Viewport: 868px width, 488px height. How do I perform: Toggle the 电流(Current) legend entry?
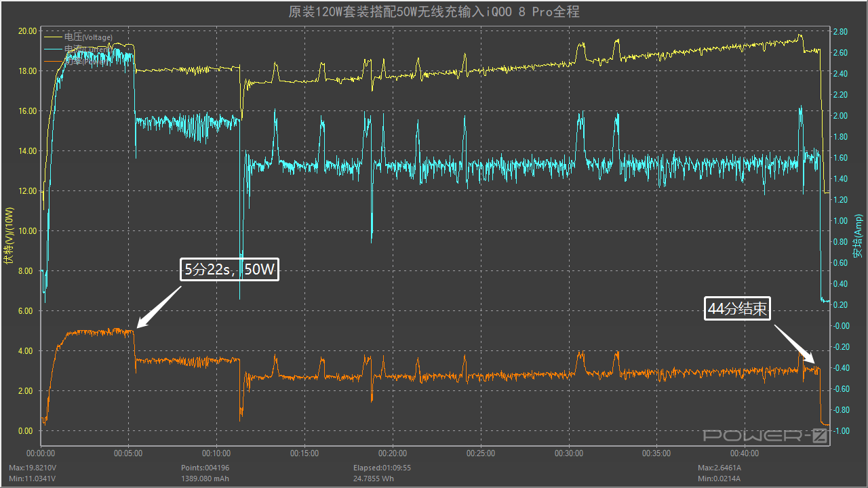(x=87, y=49)
